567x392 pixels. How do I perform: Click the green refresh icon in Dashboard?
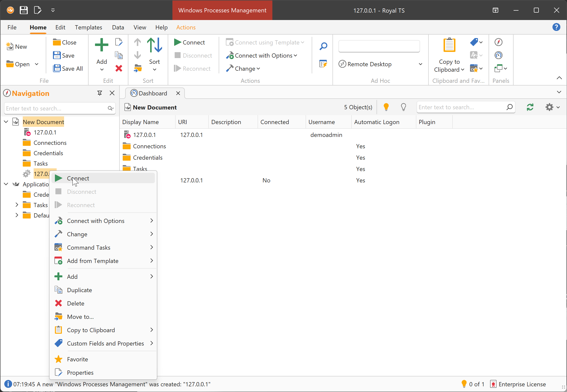point(530,107)
